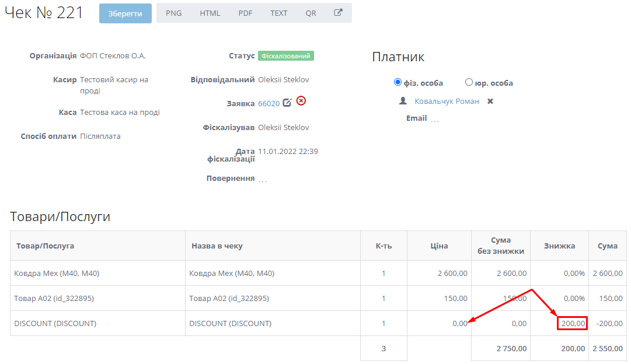Click the Фіскалізований status badge
Screen dimensions: 631x364
tap(286, 56)
